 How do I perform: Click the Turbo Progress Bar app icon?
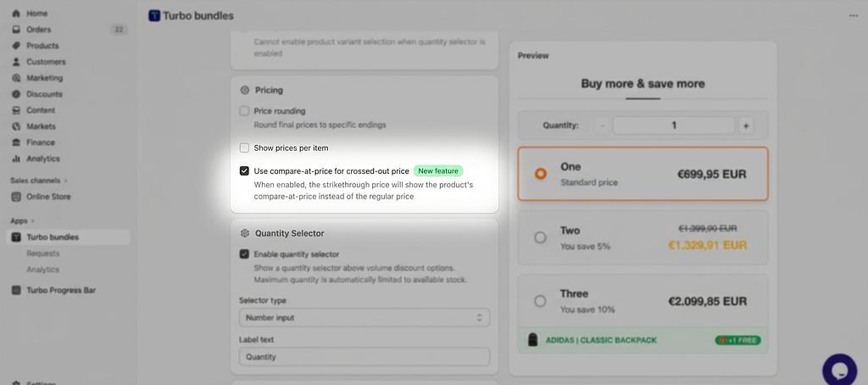pyautogui.click(x=16, y=290)
